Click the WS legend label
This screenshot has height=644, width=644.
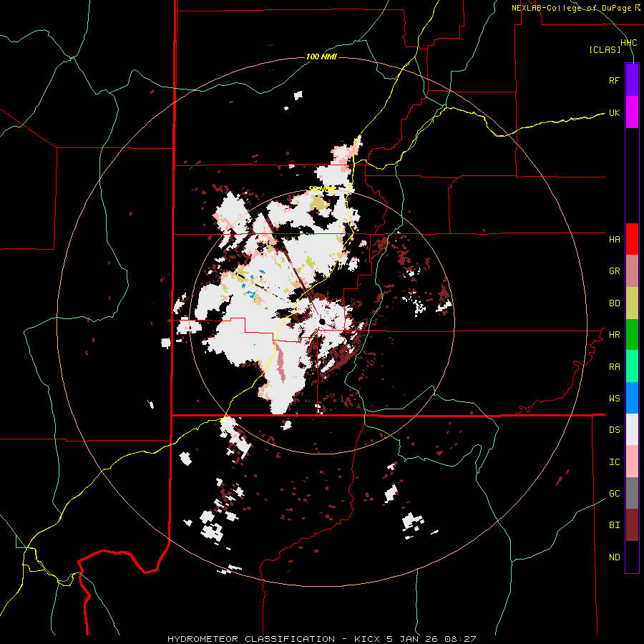pyautogui.click(x=614, y=399)
